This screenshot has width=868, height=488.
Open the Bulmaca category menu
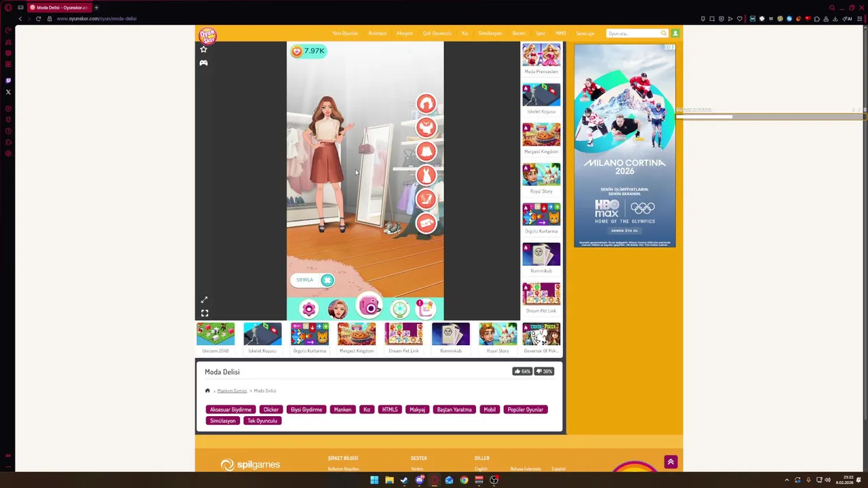pos(378,33)
